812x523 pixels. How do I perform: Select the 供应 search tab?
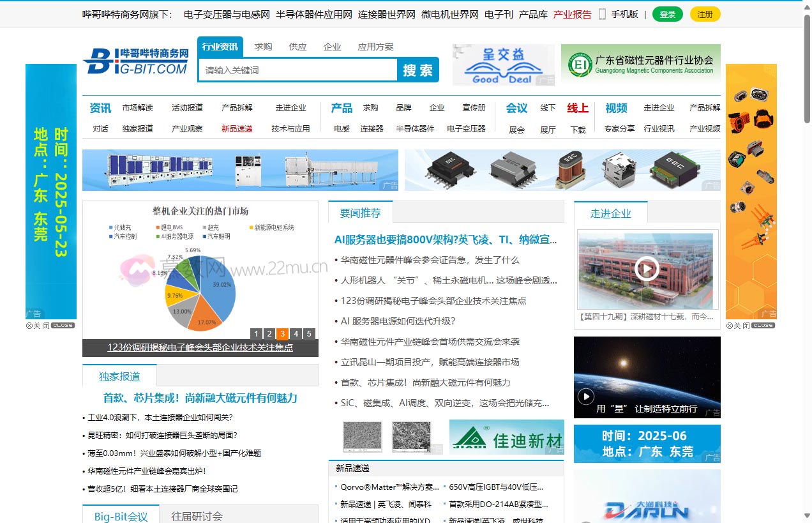point(297,47)
